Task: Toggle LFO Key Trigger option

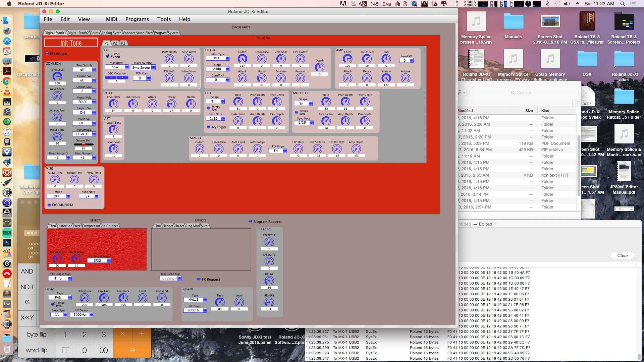Action: tap(208, 127)
